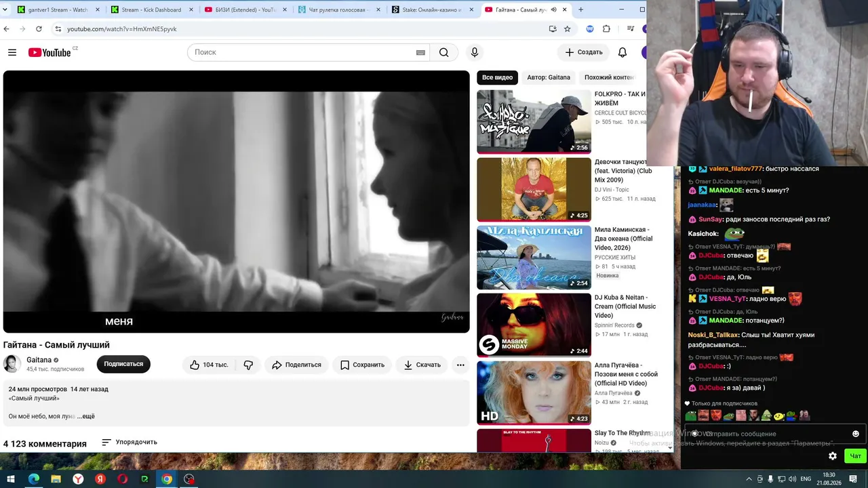Image resolution: width=868 pixels, height=488 pixels.
Task: Open DJ Kuba & Neitan Cream thumbnail
Action: click(534, 325)
